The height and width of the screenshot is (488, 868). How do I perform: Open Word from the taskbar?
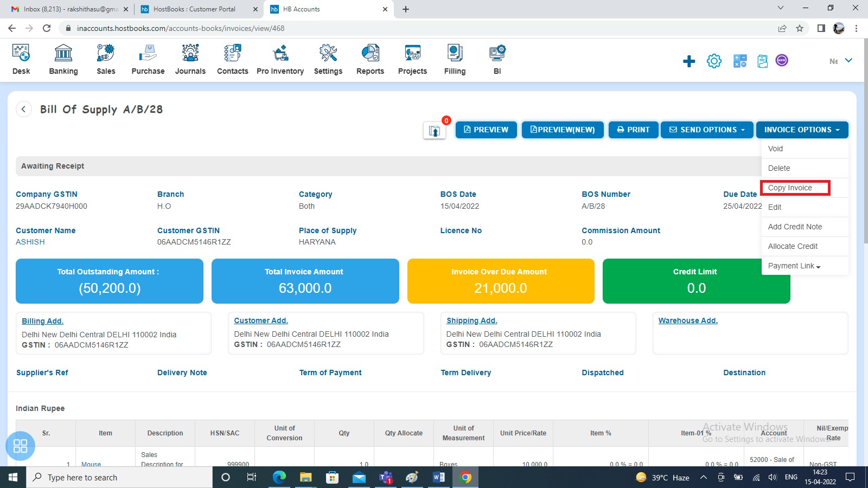439,477
